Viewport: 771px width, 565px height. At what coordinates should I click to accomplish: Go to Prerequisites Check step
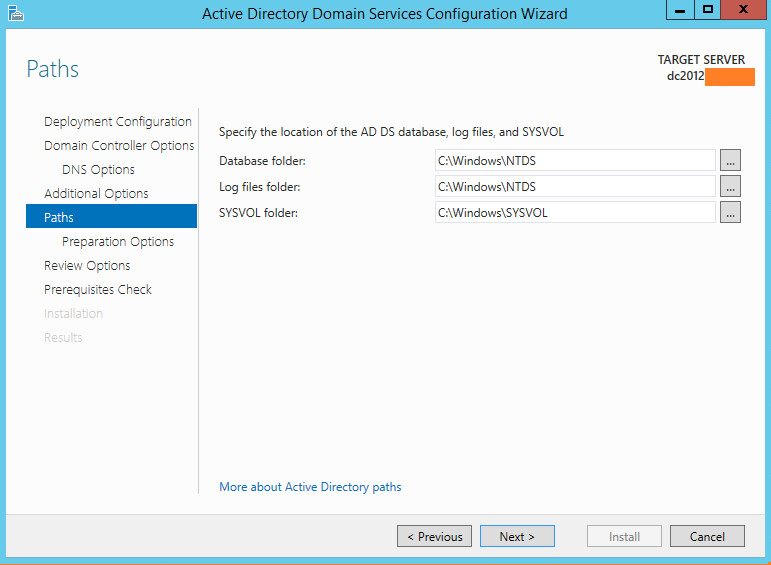98,290
